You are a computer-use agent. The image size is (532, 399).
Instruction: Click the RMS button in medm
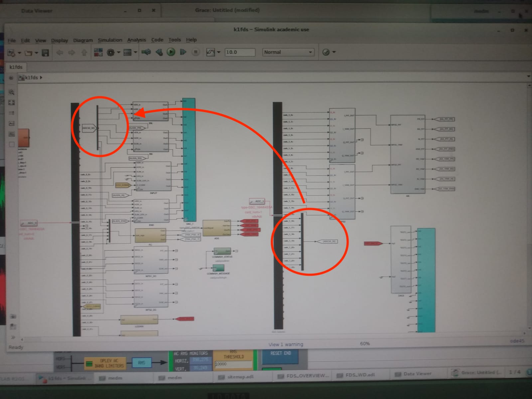click(x=142, y=362)
